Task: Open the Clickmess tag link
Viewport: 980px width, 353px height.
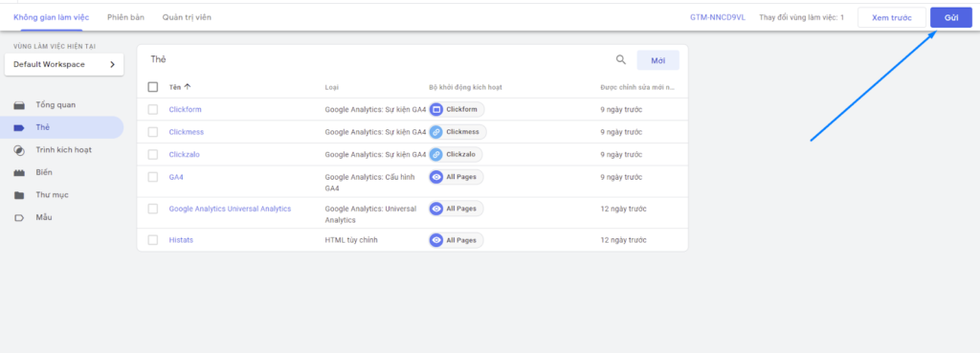Action: tap(187, 132)
